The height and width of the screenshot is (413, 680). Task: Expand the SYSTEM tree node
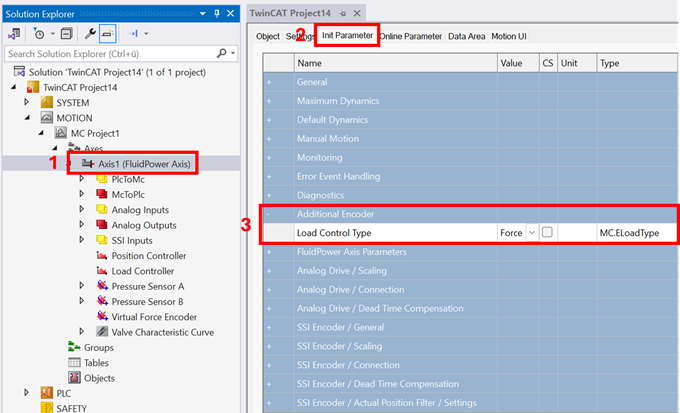pyautogui.click(x=26, y=102)
